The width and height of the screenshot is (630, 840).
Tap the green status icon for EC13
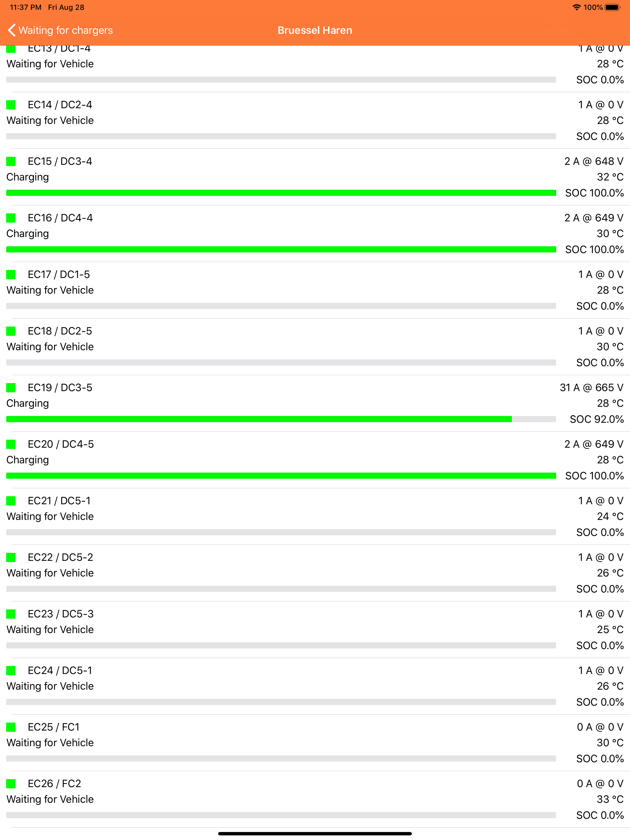coord(11,48)
